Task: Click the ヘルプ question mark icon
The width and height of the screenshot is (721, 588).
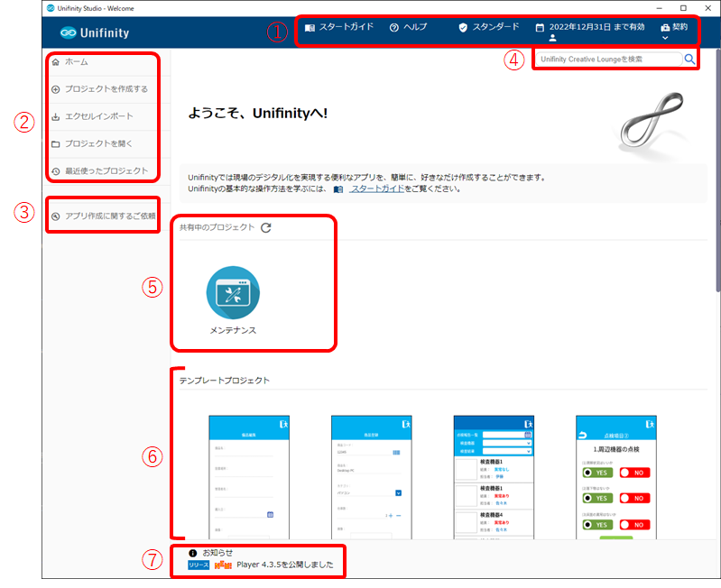Action: pyautogui.click(x=394, y=28)
